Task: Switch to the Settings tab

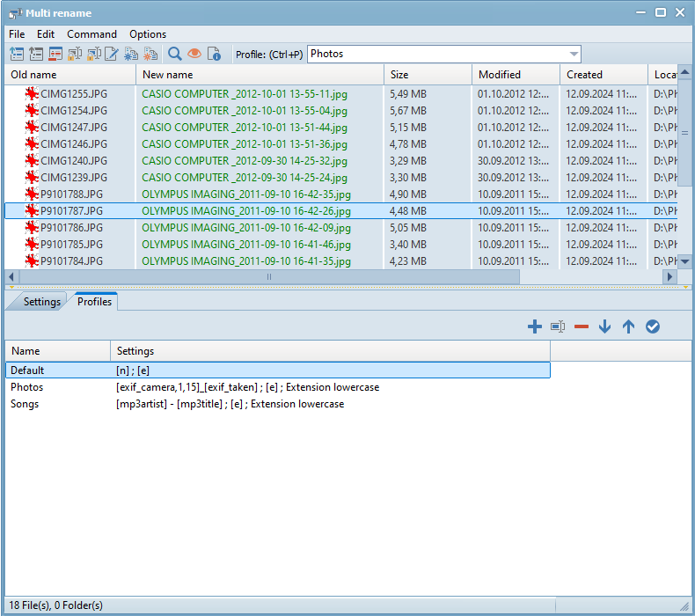Action: pos(41,302)
